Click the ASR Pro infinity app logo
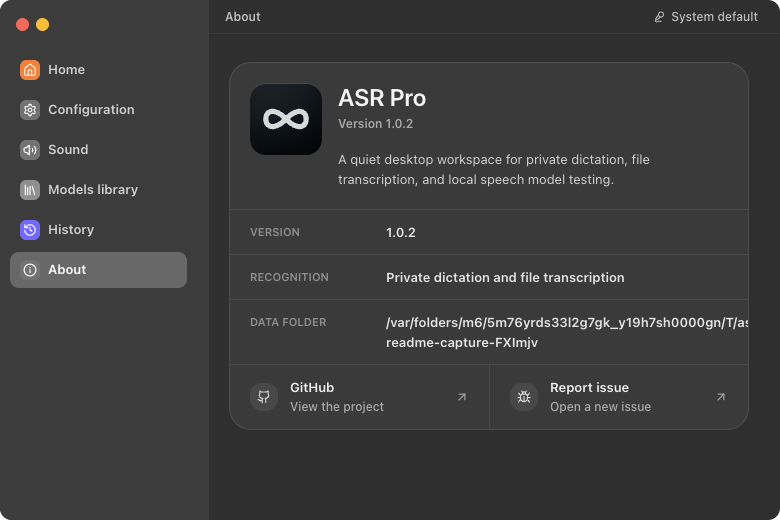This screenshot has width=780, height=520. (x=286, y=119)
